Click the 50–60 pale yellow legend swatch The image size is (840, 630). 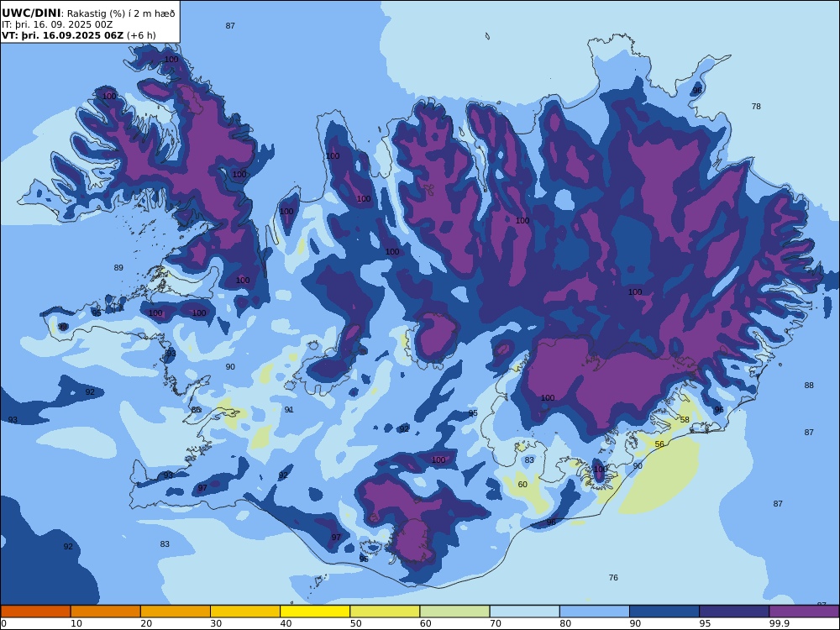click(x=385, y=612)
